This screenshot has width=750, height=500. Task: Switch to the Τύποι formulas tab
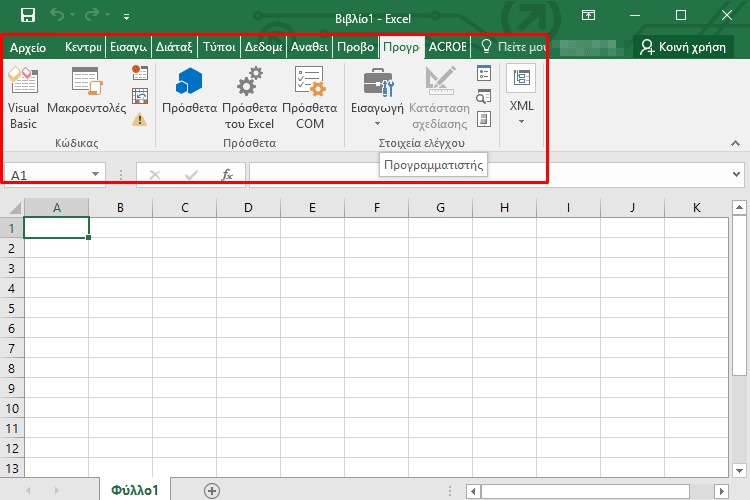pos(219,47)
